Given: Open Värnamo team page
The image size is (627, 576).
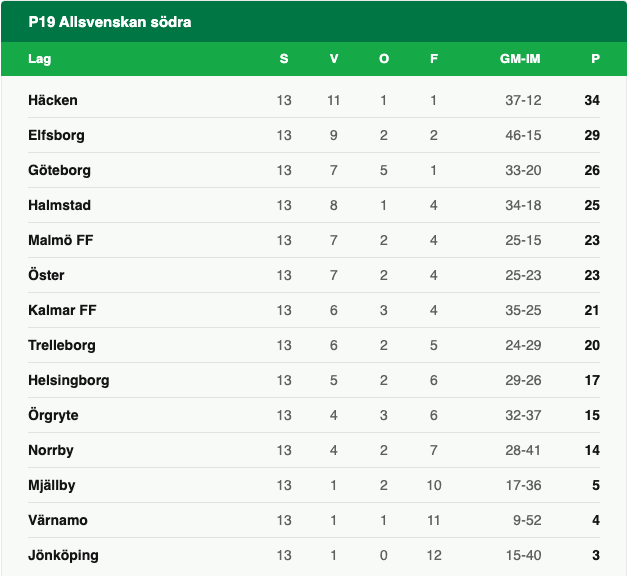Looking at the screenshot, I should 56,520.
